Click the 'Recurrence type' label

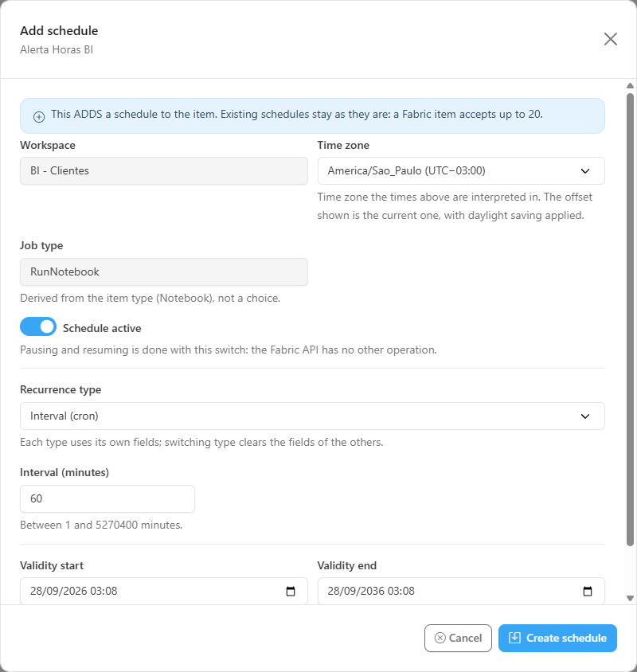point(61,389)
